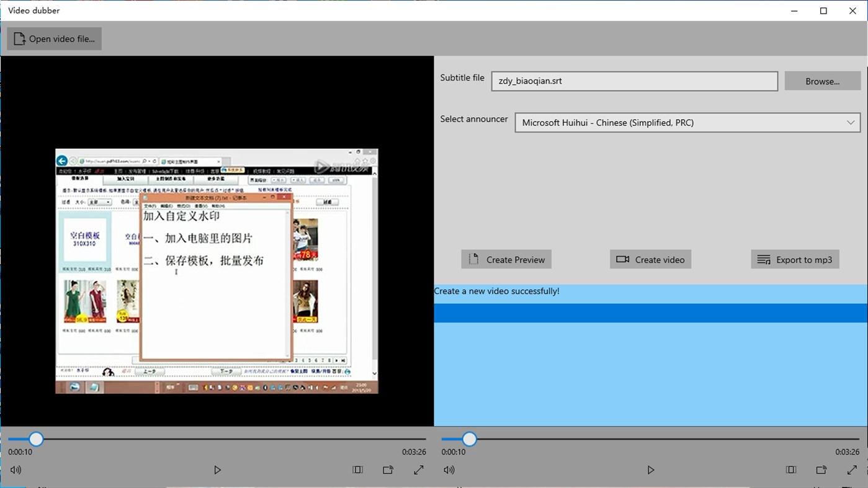The image size is (868, 488).
Task: Play the right preview video
Action: (x=650, y=469)
